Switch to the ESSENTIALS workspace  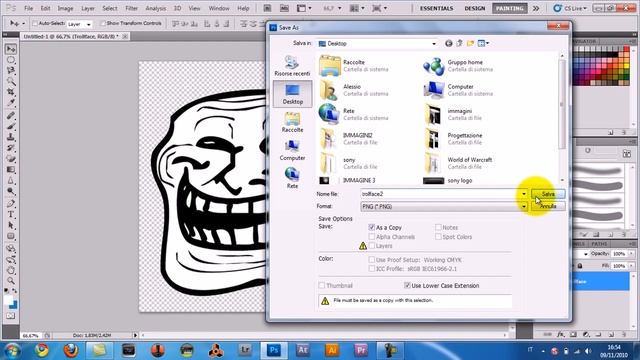coord(436,8)
